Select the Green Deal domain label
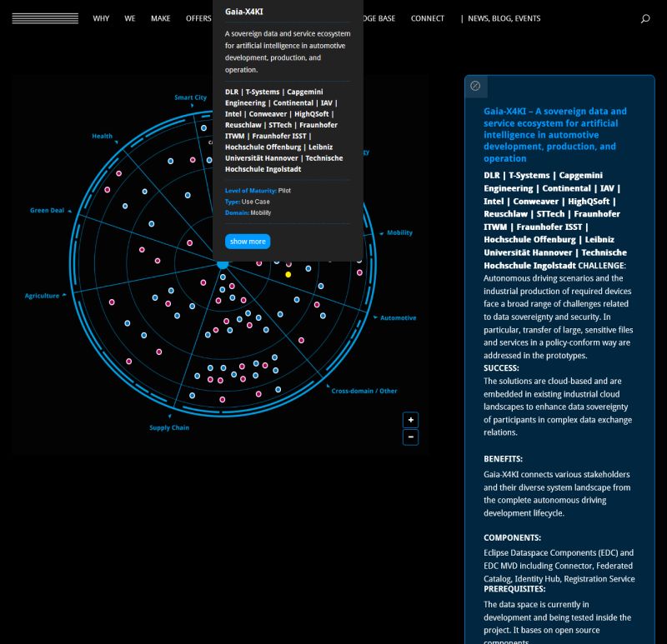Screen dimensions: 667x644 coord(47,211)
